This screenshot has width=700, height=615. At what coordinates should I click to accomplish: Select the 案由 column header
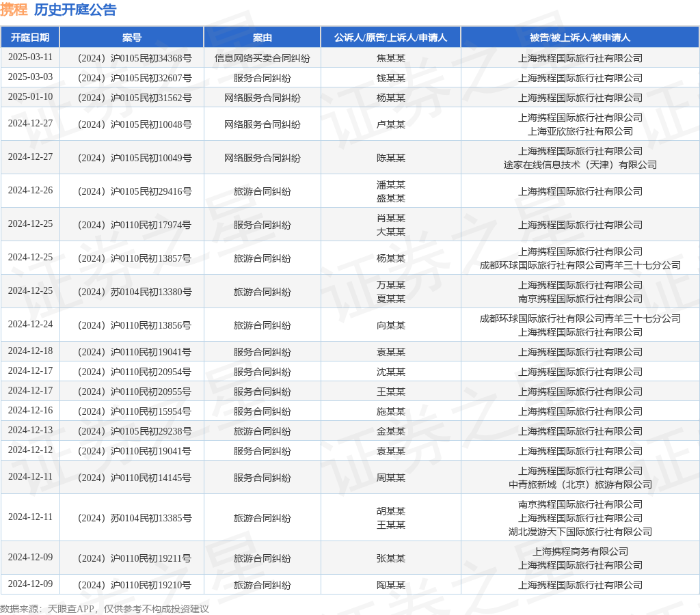[x=262, y=38]
